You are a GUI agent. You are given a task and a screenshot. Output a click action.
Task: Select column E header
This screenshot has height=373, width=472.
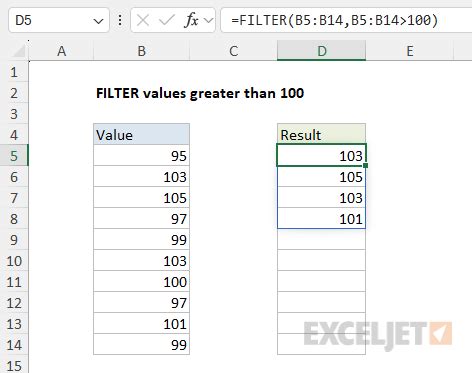[410, 51]
